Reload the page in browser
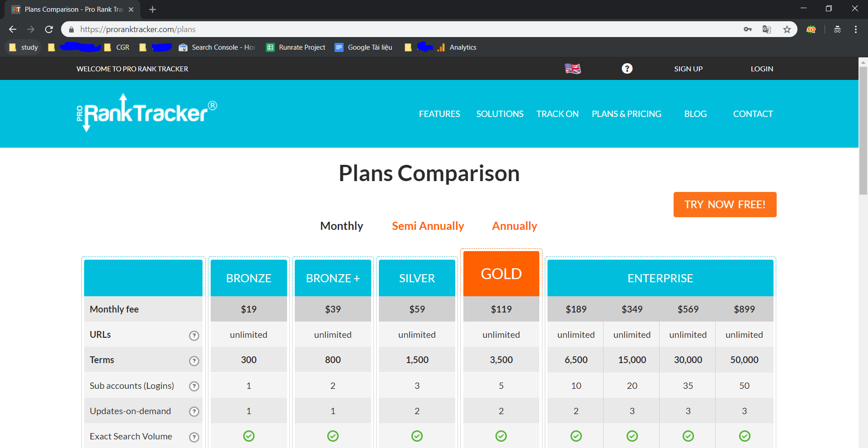 pyautogui.click(x=49, y=29)
